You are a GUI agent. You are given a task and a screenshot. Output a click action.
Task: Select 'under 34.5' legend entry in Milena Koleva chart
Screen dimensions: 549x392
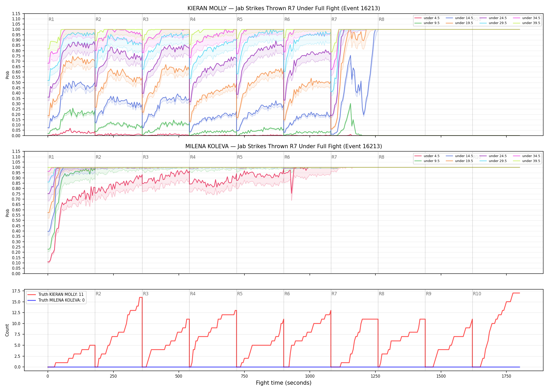coord(527,156)
